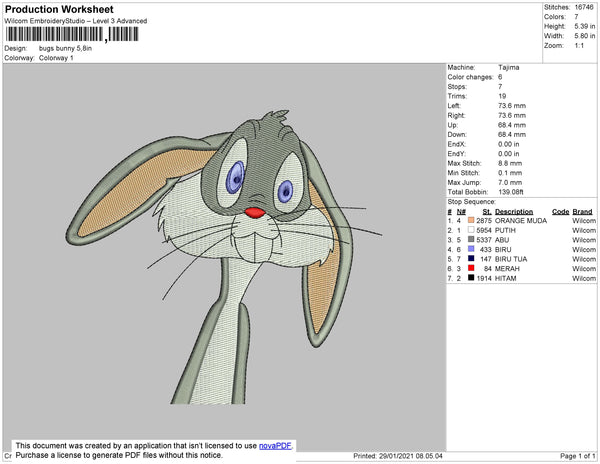Choose the HITAM black color swatch

[471, 278]
